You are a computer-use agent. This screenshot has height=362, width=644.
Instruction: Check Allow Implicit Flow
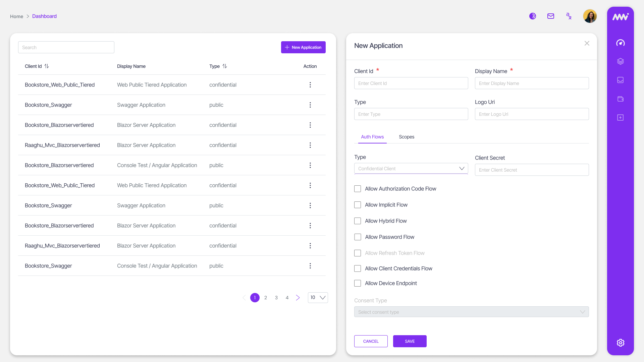pyautogui.click(x=358, y=205)
